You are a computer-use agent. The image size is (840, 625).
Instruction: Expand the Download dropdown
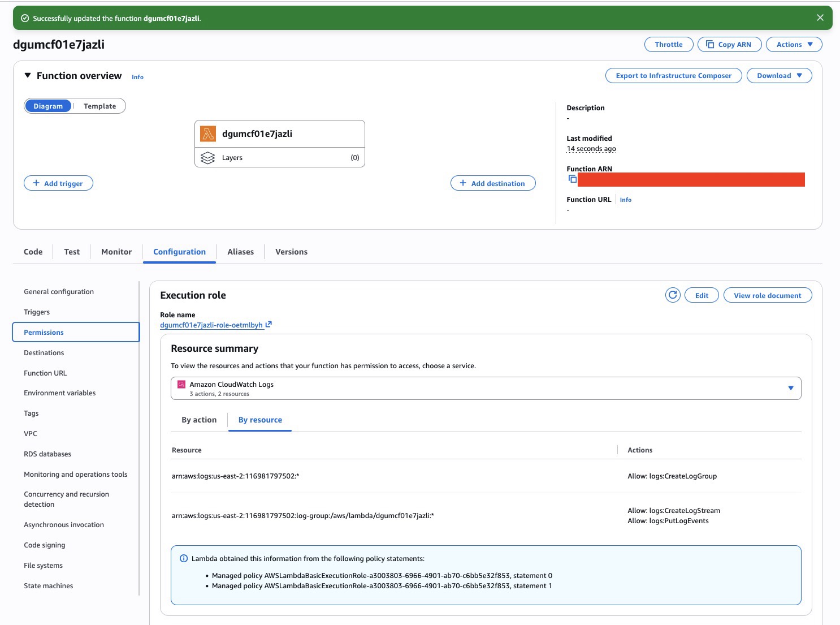[x=779, y=76]
